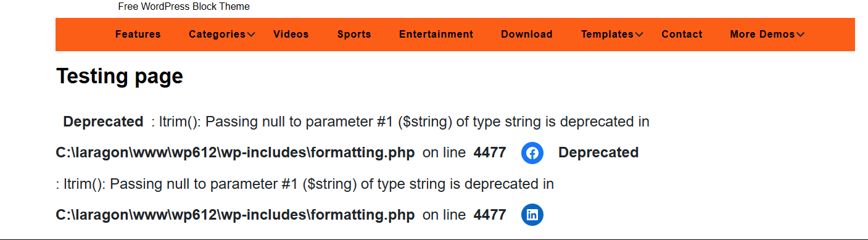Viewport: 868px width, 240px height.
Task: Go to the Videos page
Action: [x=291, y=35]
